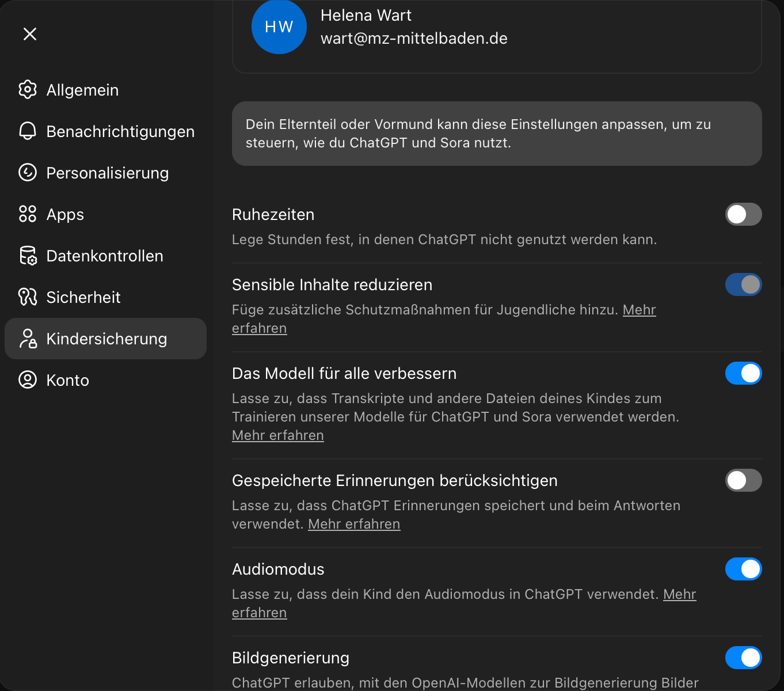Disable the Bildgenerierung toggle
Image resolution: width=784 pixels, height=691 pixels.
[743, 658]
